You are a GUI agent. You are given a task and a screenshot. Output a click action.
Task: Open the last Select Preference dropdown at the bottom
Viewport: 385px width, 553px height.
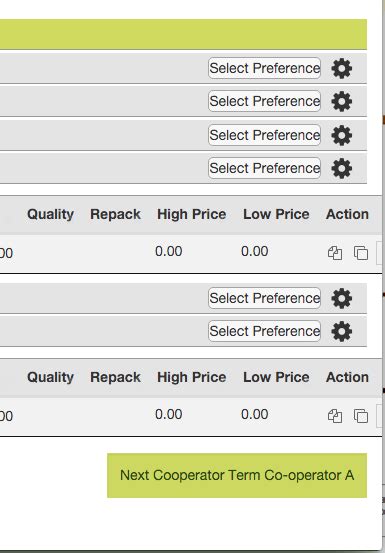click(x=264, y=331)
